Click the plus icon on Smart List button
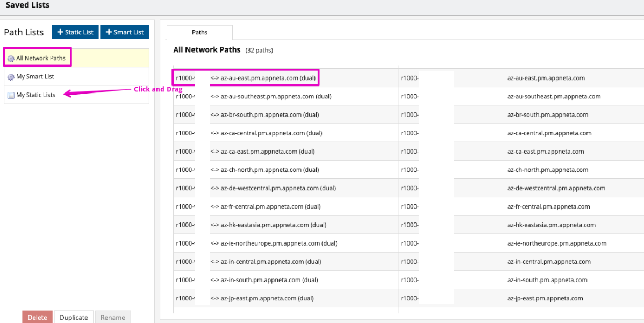This screenshot has width=644, height=323. pos(109,32)
